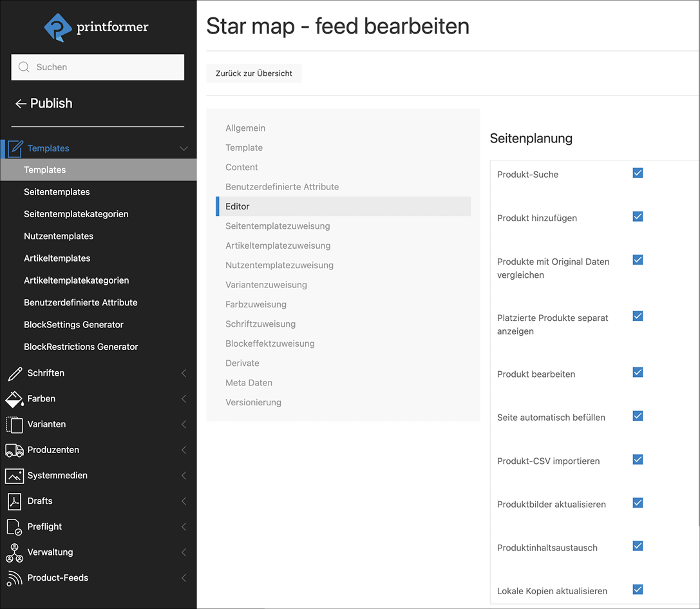Collapse the Templates section chevron
700x609 pixels.
point(184,148)
